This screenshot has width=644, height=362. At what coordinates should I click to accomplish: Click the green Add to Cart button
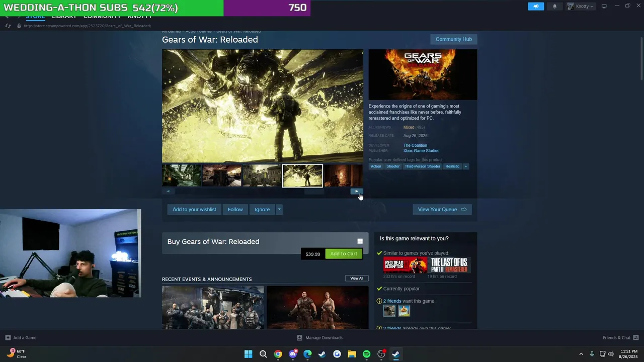[x=344, y=254]
